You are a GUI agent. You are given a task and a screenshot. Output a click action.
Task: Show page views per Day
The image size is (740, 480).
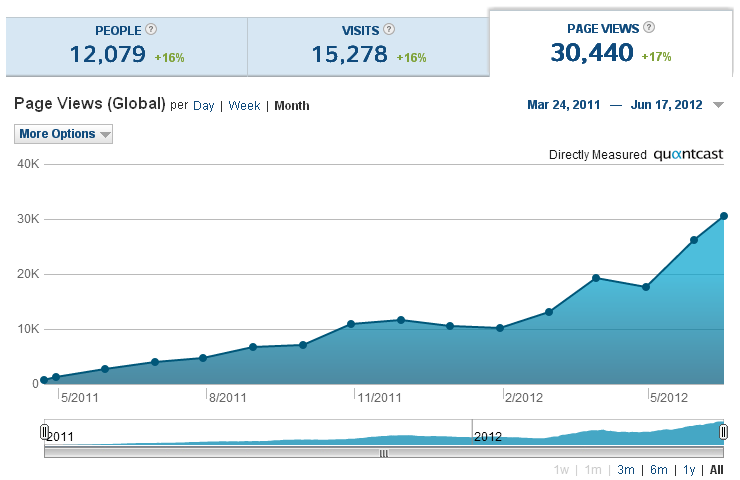[203, 106]
